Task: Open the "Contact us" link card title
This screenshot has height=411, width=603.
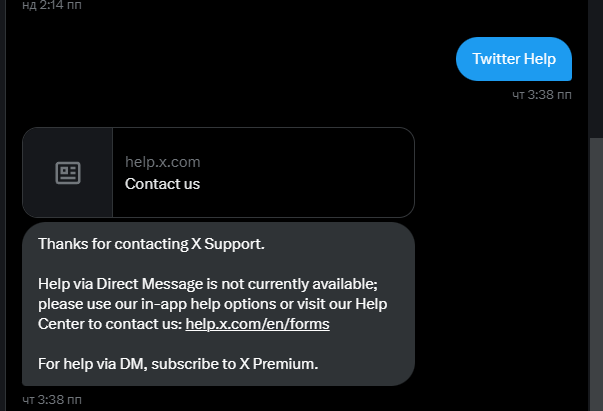Action: [x=162, y=184]
